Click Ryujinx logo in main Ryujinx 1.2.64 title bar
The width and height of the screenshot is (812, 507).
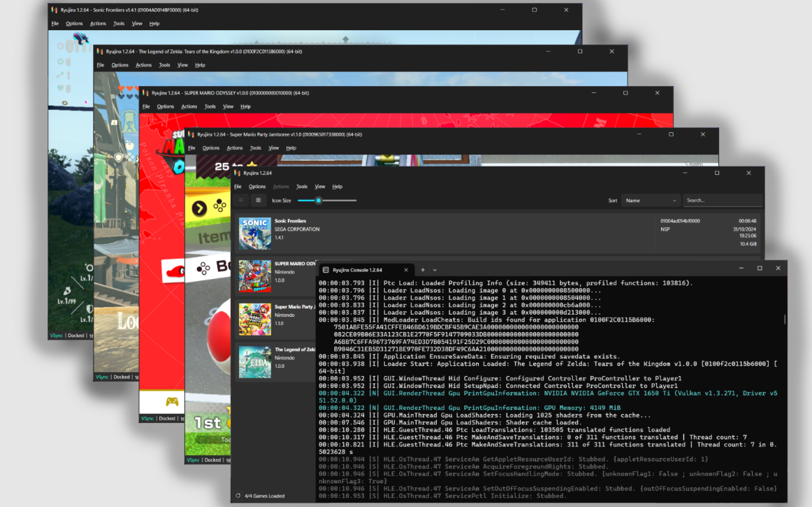point(237,173)
